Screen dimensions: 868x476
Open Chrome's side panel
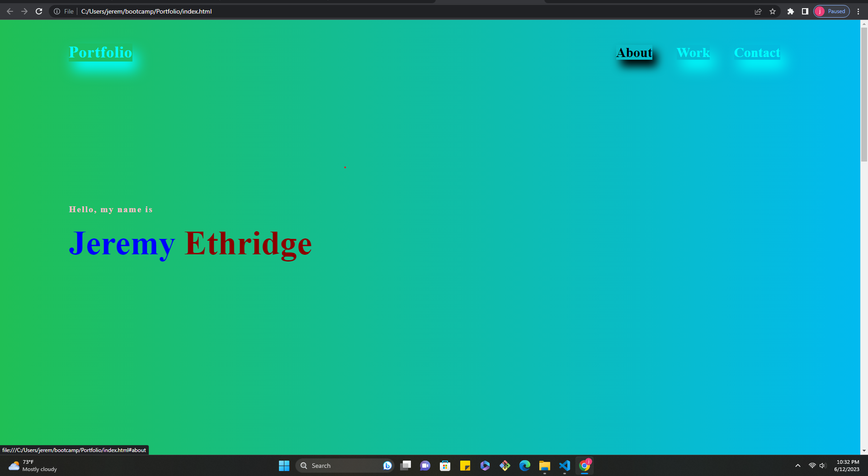(805, 11)
